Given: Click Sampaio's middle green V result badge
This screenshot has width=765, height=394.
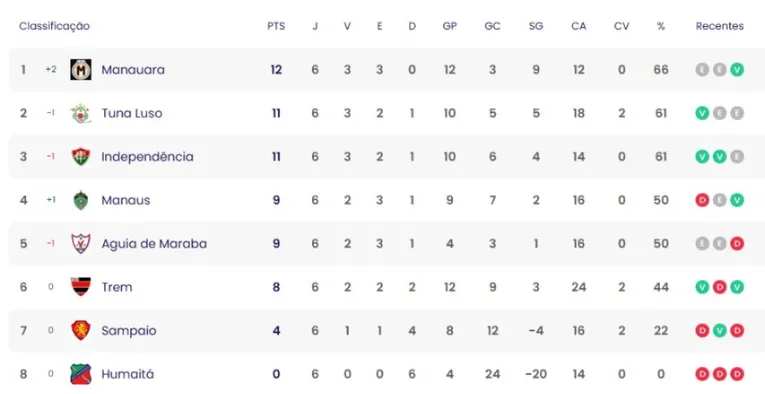Looking at the screenshot, I should [720, 330].
